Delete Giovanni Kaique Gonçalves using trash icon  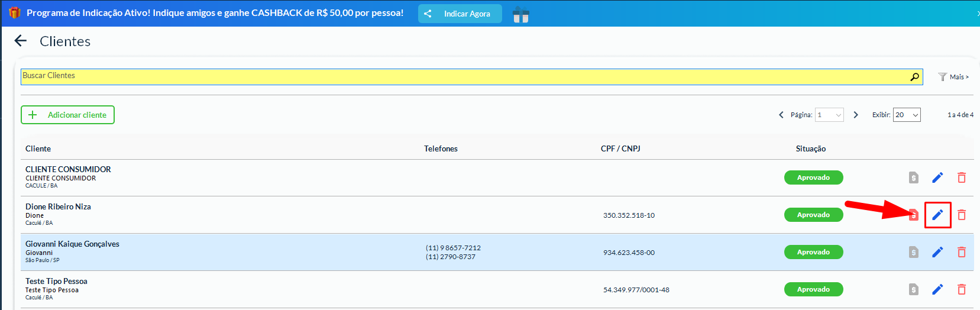962,252
